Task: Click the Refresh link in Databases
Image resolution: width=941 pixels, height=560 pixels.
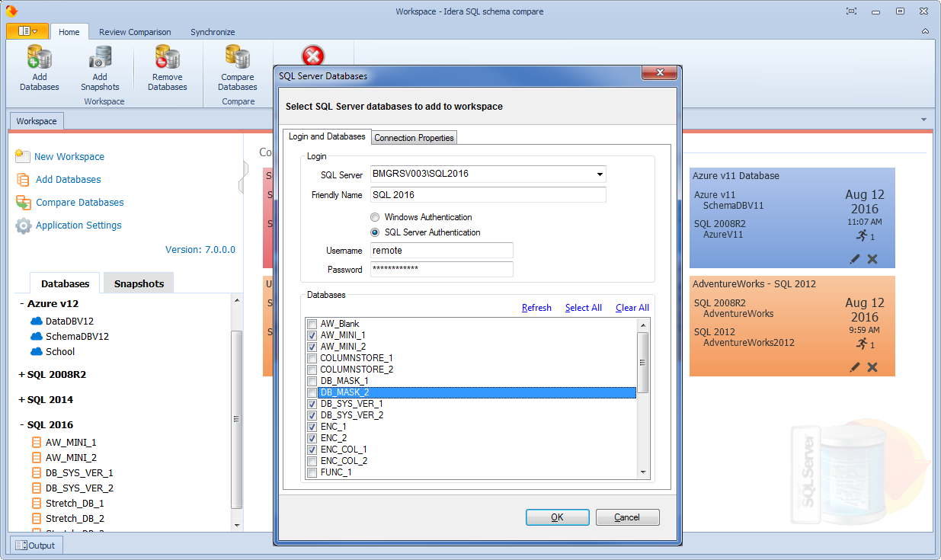Action: (x=536, y=308)
